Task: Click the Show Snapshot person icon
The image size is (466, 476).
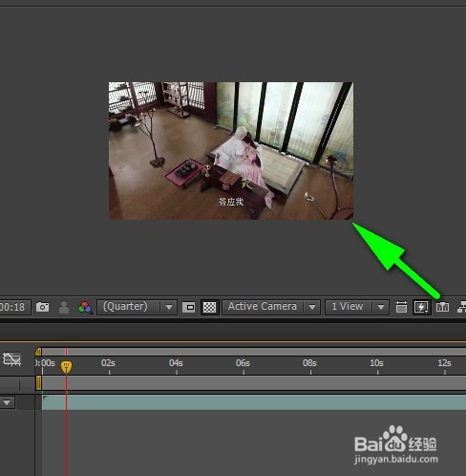Action: tap(64, 307)
